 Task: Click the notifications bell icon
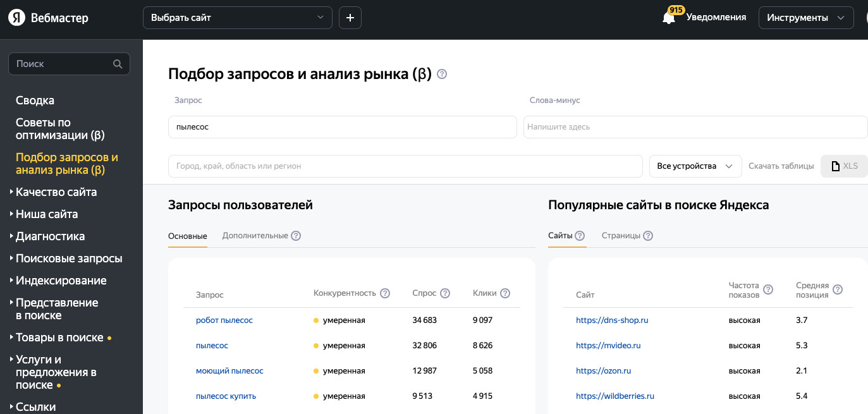(668, 18)
